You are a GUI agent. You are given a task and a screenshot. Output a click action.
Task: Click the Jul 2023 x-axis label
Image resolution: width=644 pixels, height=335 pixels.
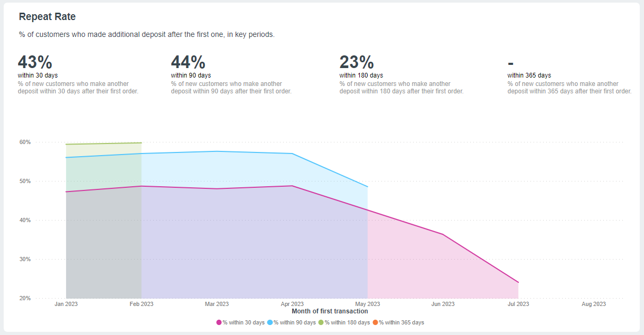(x=518, y=304)
